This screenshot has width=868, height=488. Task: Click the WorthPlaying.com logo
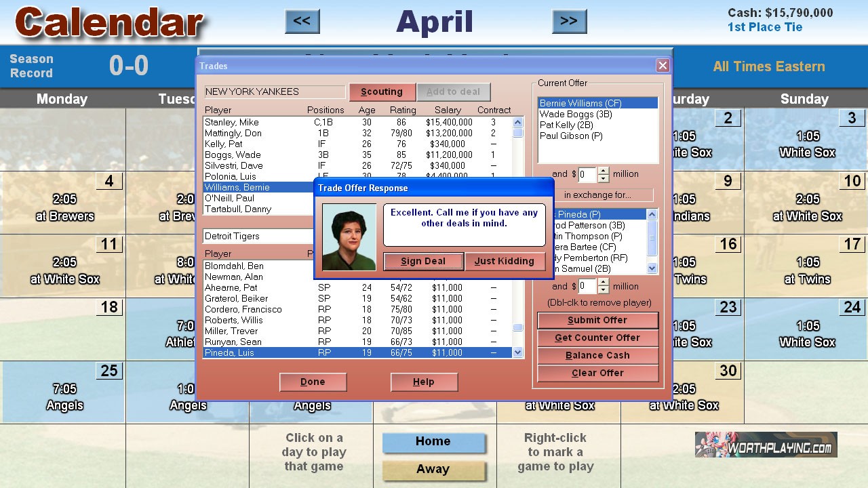tap(766, 445)
